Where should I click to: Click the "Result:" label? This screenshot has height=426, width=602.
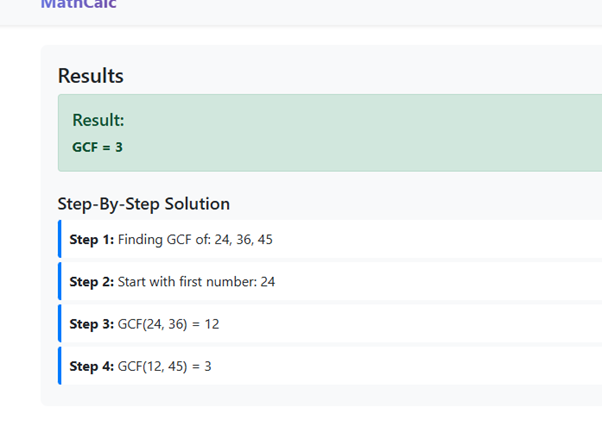(x=98, y=120)
